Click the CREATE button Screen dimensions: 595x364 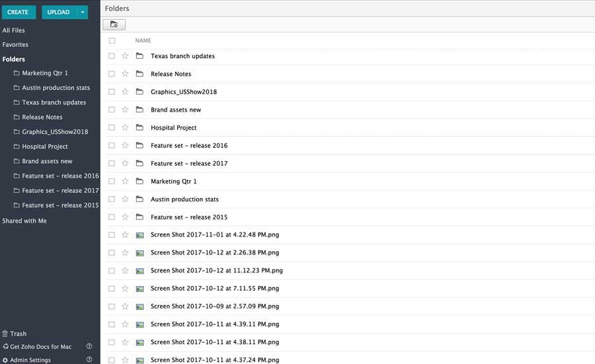[19, 12]
